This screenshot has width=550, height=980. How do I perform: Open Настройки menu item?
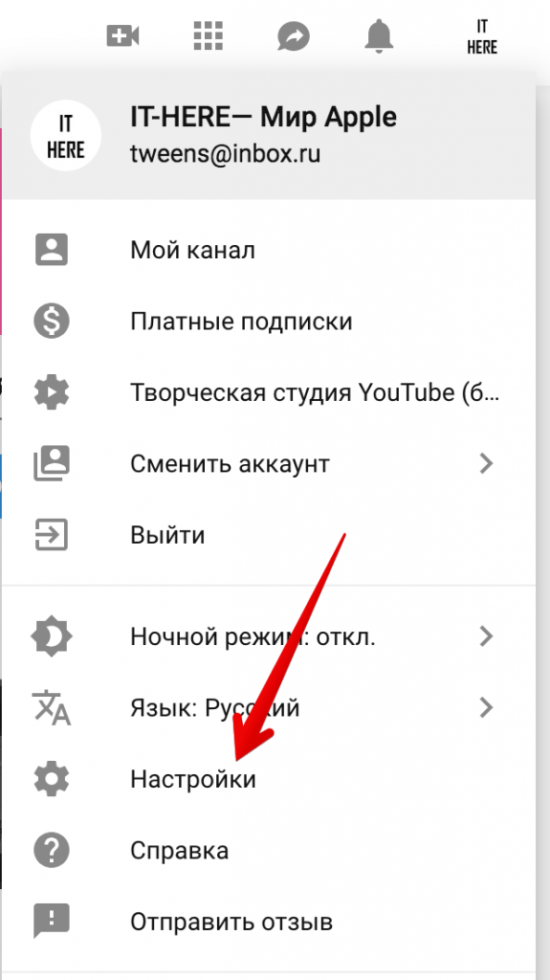click(x=269, y=779)
